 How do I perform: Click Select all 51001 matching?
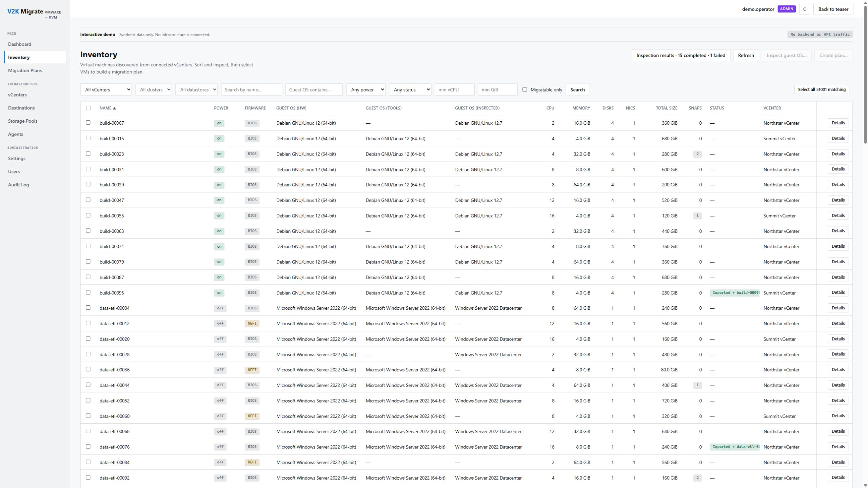pos(822,89)
